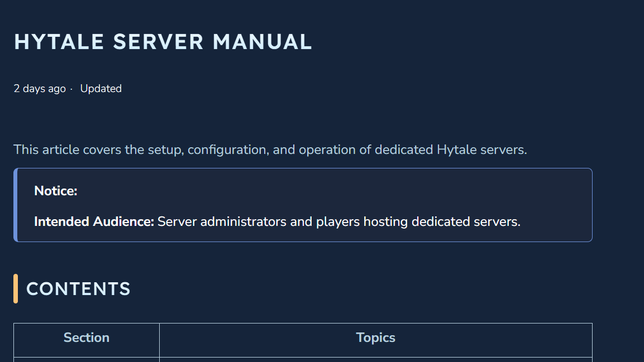Click the 'Section' table column header
This screenshot has width=644, height=362.
pos(86,338)
